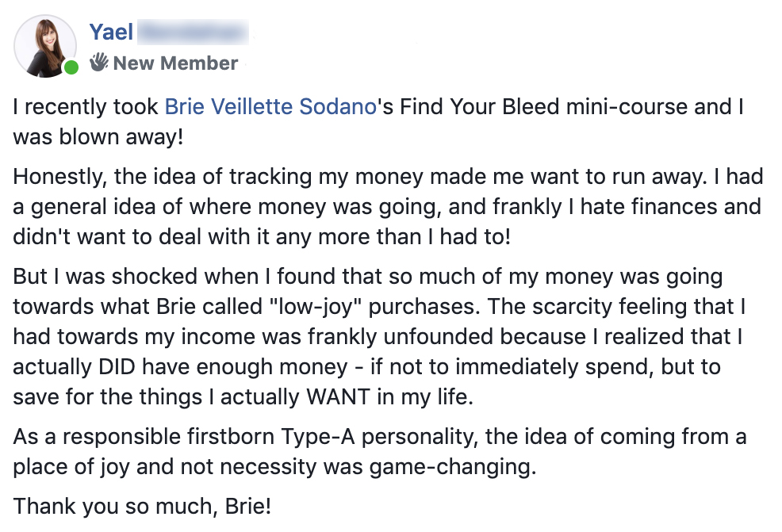
Task: Click Yael's profile picture thumbnail
Action: click(45, 46)
